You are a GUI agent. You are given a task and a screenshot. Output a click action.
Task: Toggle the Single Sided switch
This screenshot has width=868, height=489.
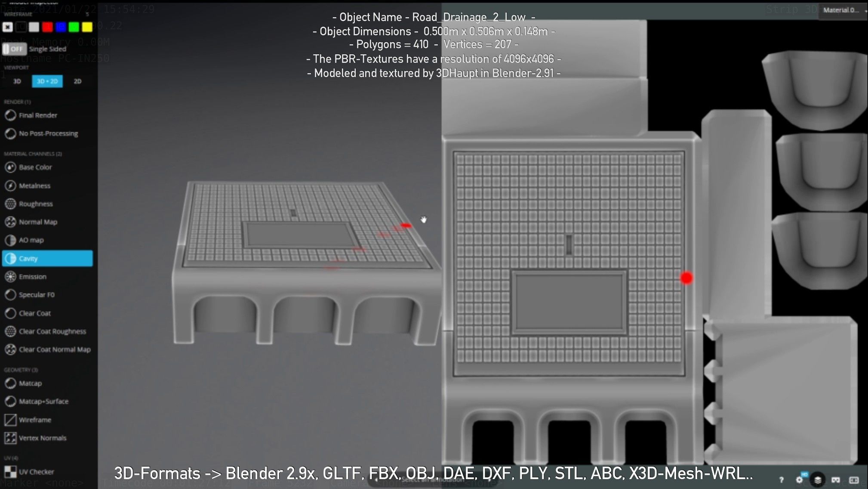pos(14,49)
